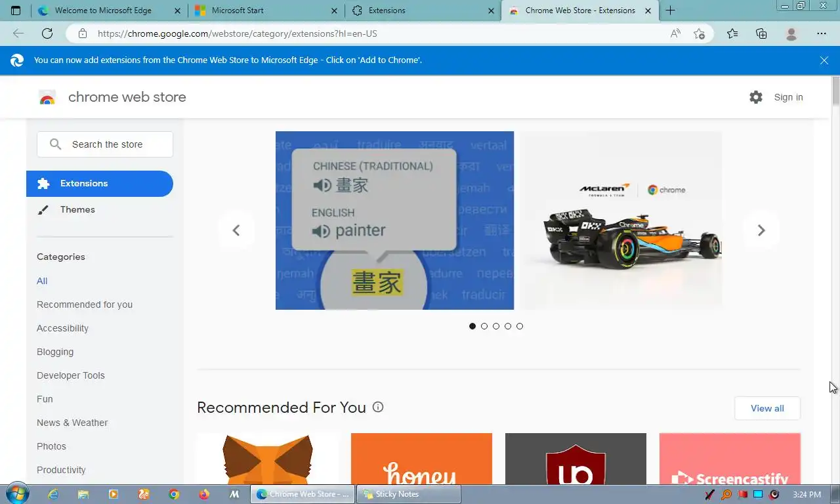Screen dimensions: 840x504
Task: Open the Favorites list icon
Action: [732, 33]
